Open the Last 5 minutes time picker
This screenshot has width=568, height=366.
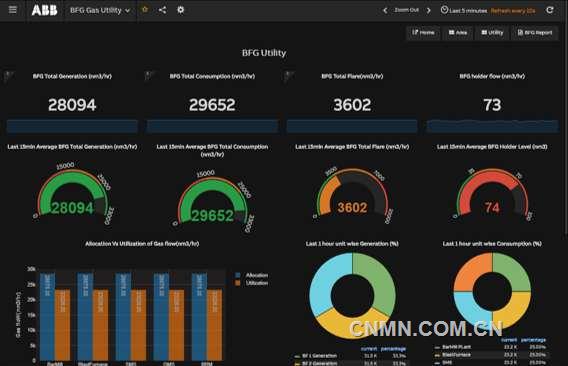pos(464,11)
